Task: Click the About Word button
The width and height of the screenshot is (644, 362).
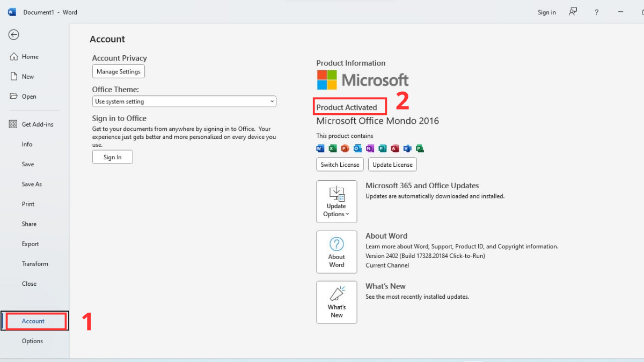Action: [336, 252]
